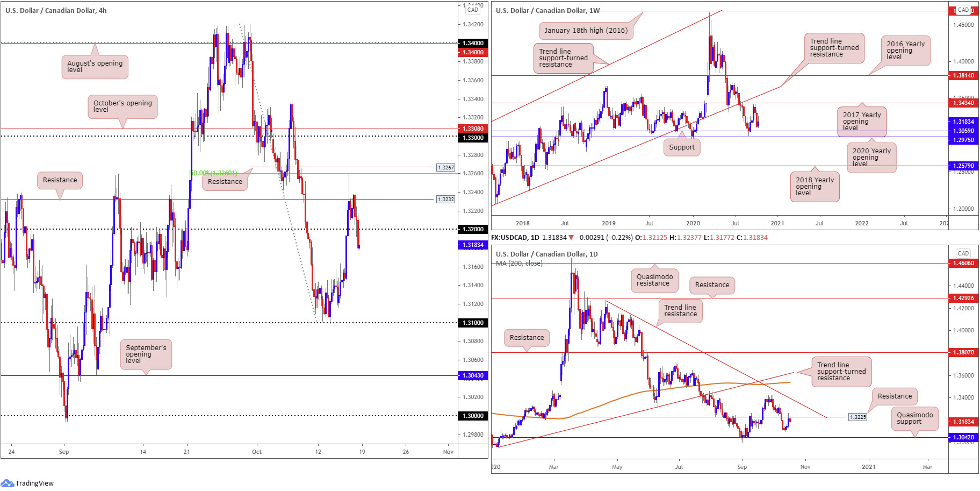Click the daily chart title 'U.S. Dollar / Canadian Dollar, 1D'
The height and width of the screenshot is (491, 980).
(546, 254)
